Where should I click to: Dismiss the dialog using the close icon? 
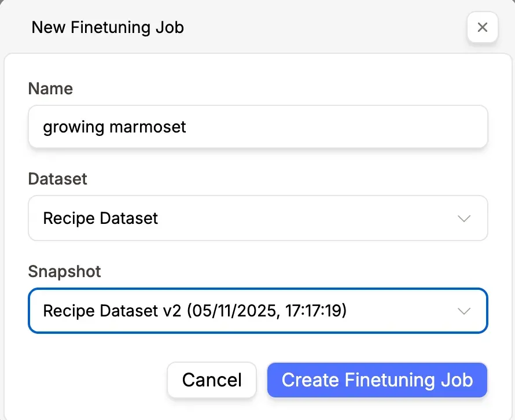click(x=483, y=27)
